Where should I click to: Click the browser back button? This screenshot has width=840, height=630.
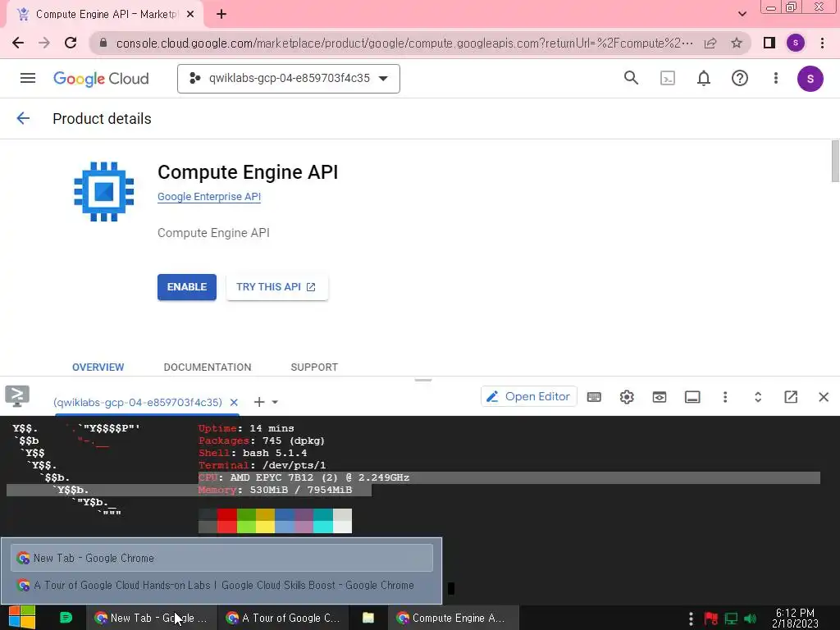pyautogui.click(x=18, y=43)
